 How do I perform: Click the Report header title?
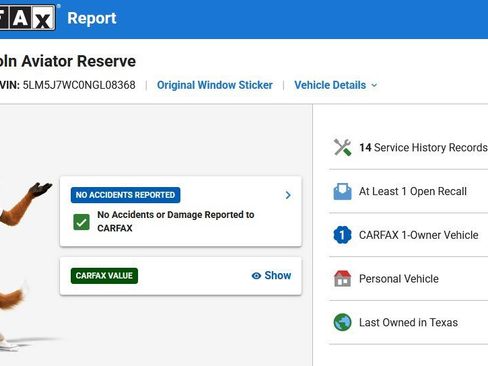[x=92, y=18]
